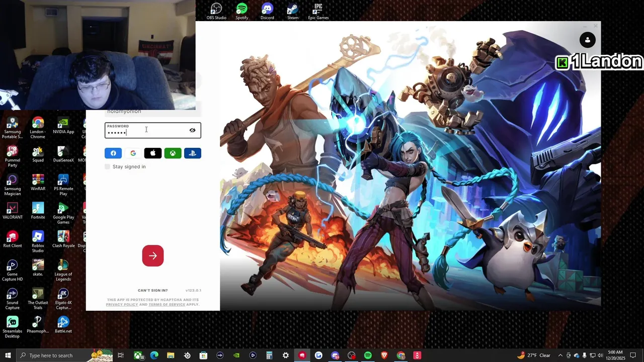
Task: Select WinRAR desktop icon
Action: click(x=38, y=183)
